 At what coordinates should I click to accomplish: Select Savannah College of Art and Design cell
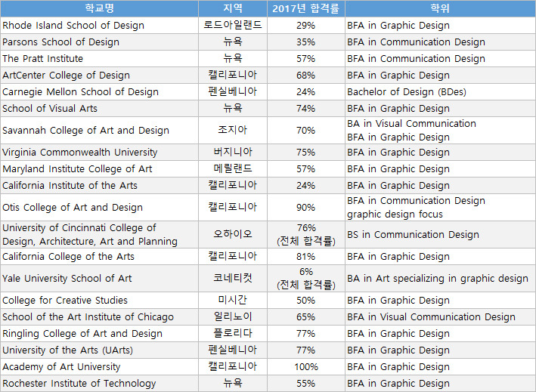pyautogui.click(x=99, y=131)
